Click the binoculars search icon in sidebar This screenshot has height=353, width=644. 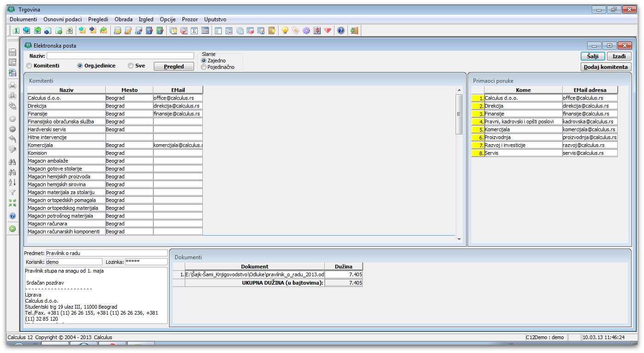[12, 162]
